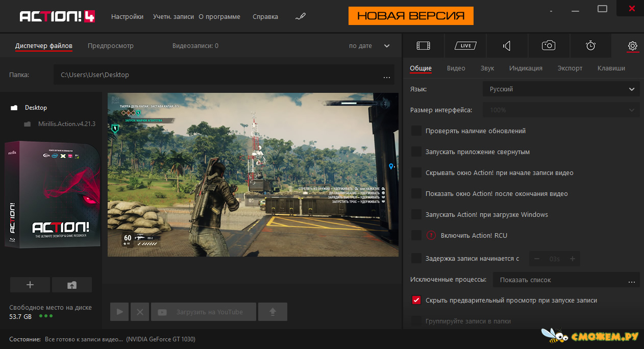Click the 03s delay value field
The image size is (644, 349).
[x=554, y=259]
